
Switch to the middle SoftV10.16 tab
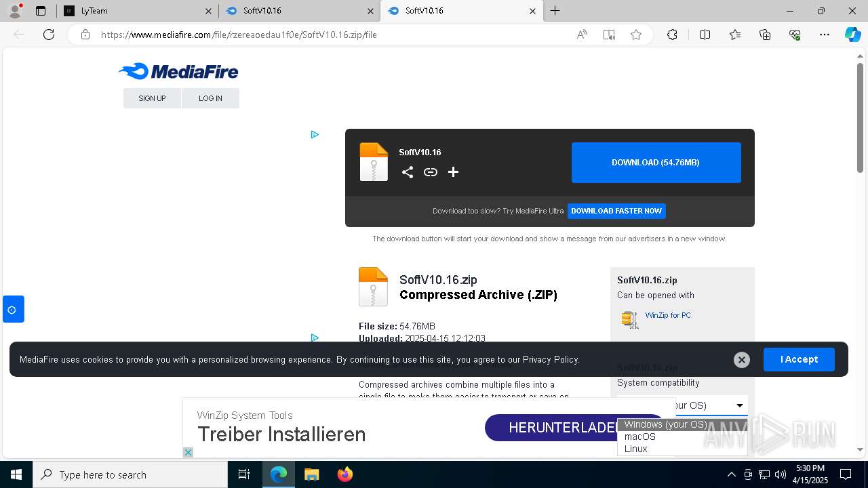300,11
